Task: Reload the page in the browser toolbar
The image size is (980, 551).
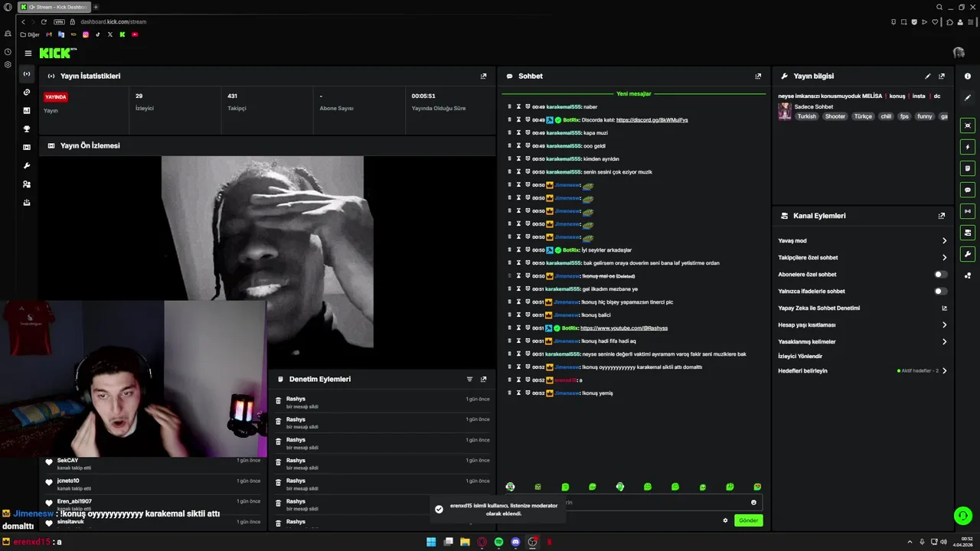Action: (44, 21)
